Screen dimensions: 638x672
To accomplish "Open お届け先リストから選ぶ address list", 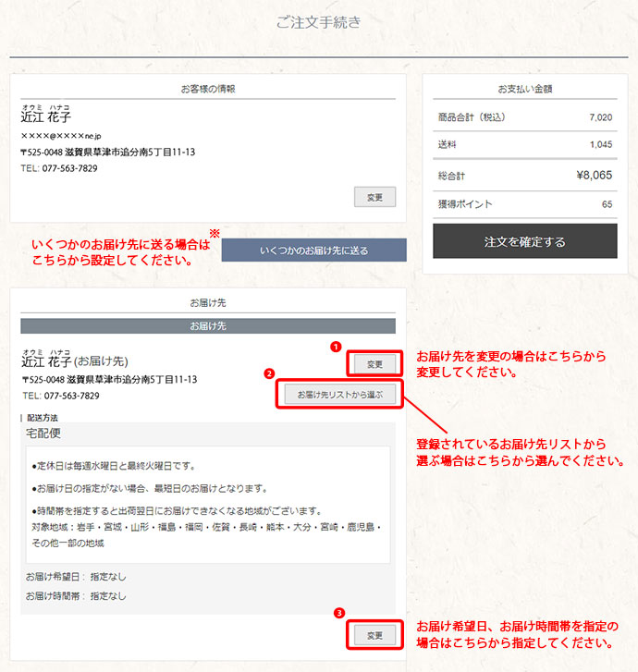I will [338, 395].
